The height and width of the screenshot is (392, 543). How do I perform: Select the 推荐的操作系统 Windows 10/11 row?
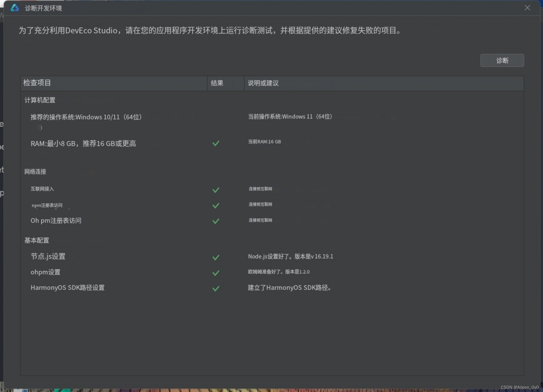click(x=86, y=117)
